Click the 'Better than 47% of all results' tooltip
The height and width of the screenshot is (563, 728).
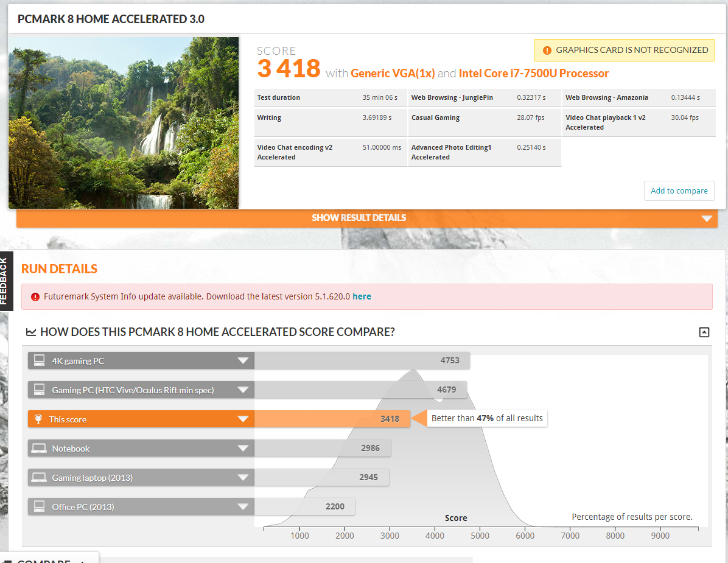tap(487, 418)
